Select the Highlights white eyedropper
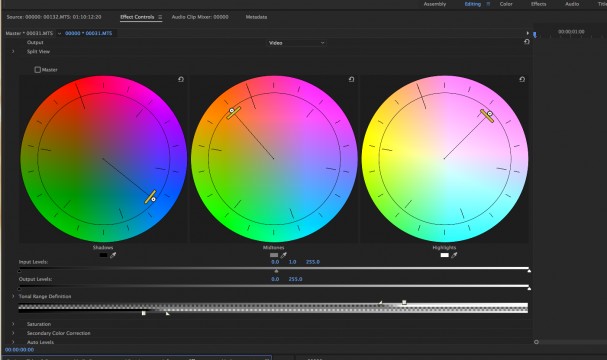607x360 pixels. pos(454,255)
